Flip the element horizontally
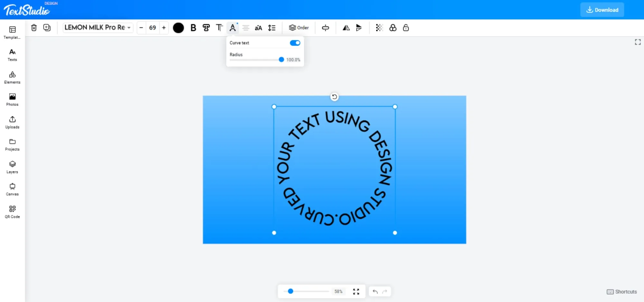The width and height of the screenshot is (644, 302). pyautogui.click(x=346, y=28)
